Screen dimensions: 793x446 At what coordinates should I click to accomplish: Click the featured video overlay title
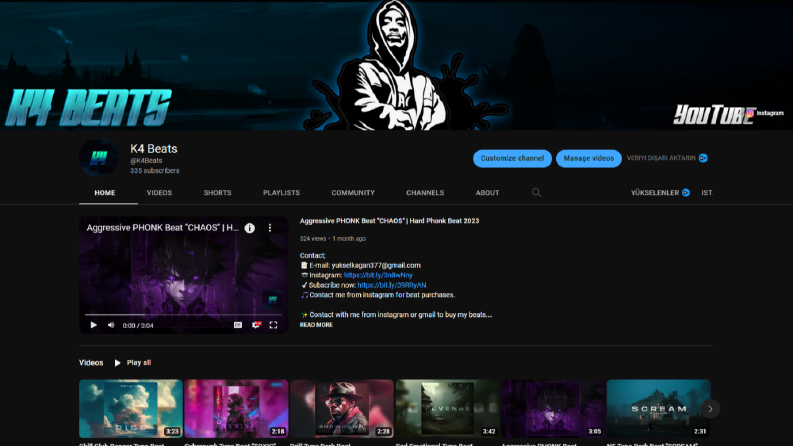(x=162, y=228)
